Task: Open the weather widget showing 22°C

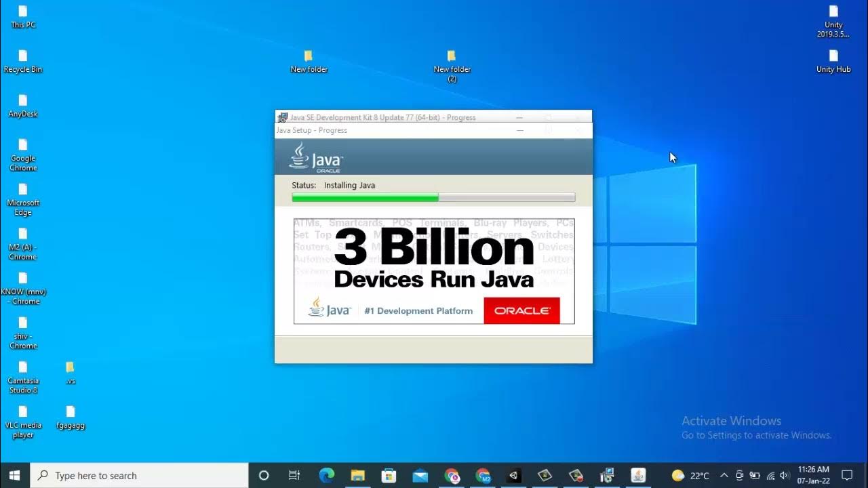Action: 690,475
